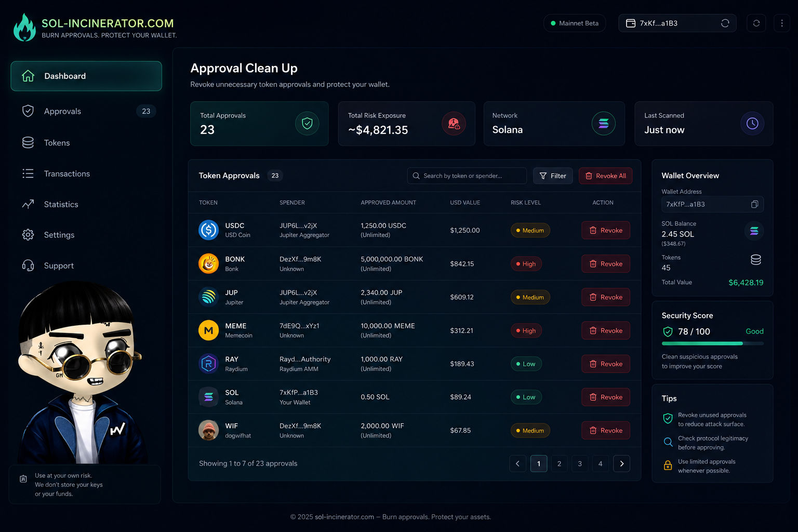
Task: Click the Total Value $6,428.19
Action: (x=746, y=283)
